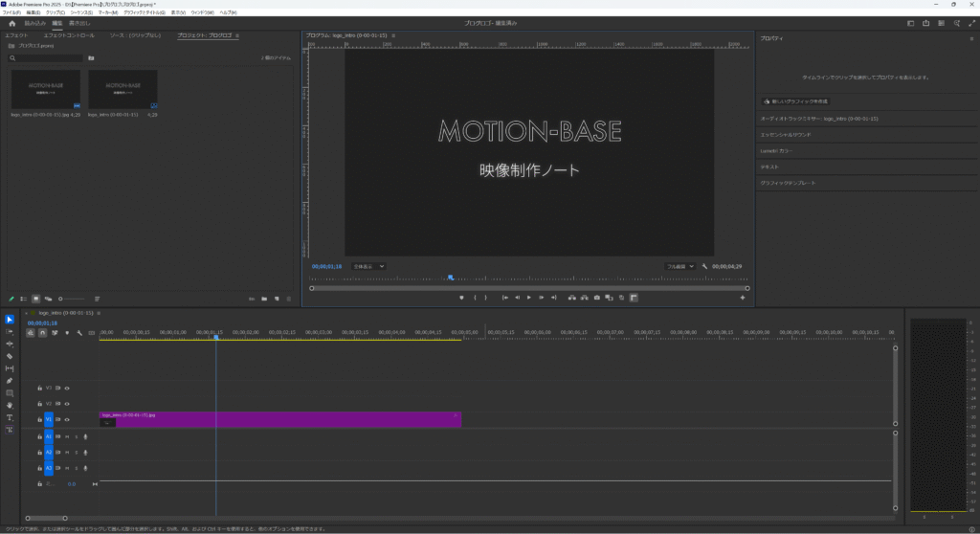Image resolution: width=980 pixels, height=534 pixels.
Task: Open the zoom level dropdown in Program Monitor
Action: [x=368, y=266]
